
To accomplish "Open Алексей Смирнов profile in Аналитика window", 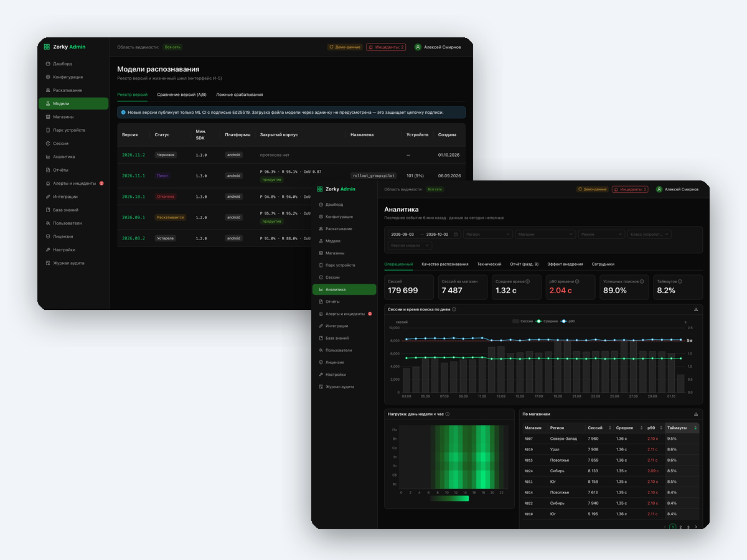I will pyautogui.click(x=677, y=189).
